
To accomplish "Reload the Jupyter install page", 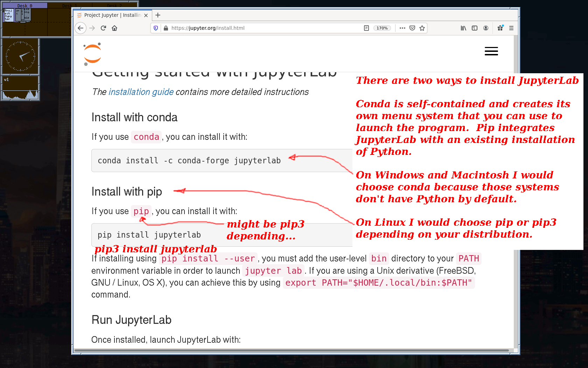I will point(103,28).
